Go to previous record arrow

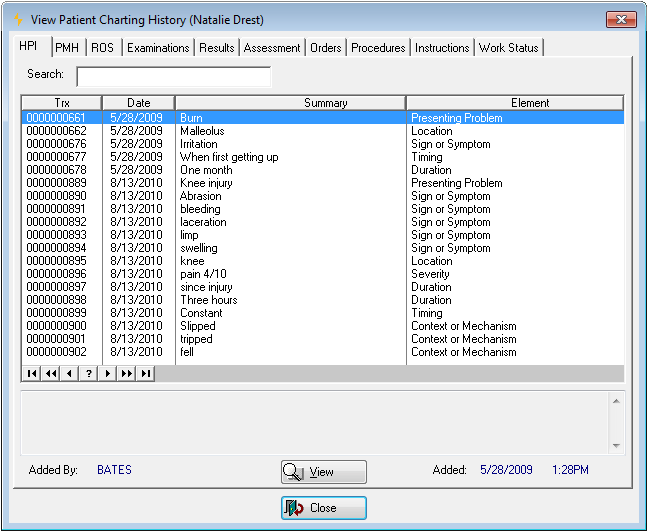point(69,374)
